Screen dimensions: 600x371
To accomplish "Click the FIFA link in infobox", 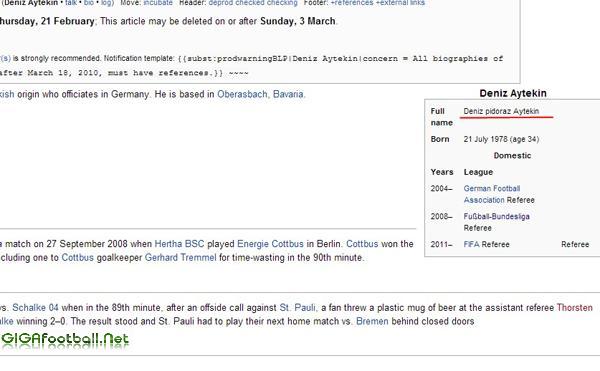I will click(x=471, y=244).
